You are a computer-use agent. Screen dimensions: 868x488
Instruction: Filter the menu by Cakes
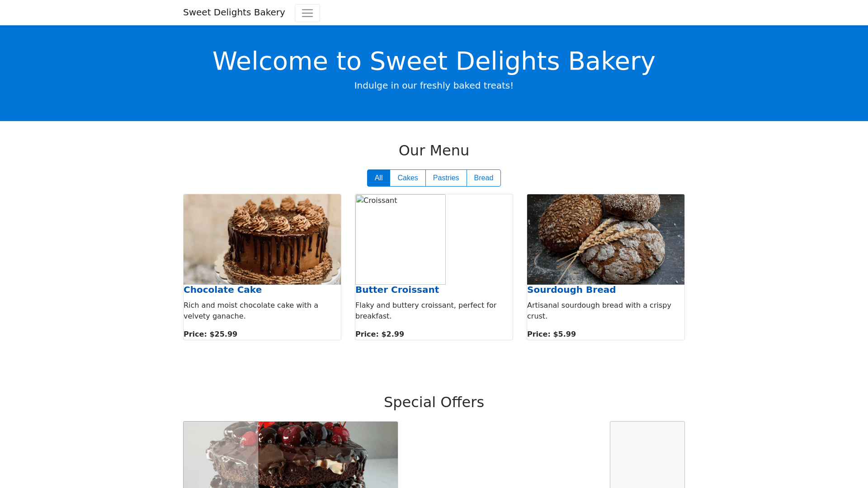pyautogui.click(x=407, y=178)
